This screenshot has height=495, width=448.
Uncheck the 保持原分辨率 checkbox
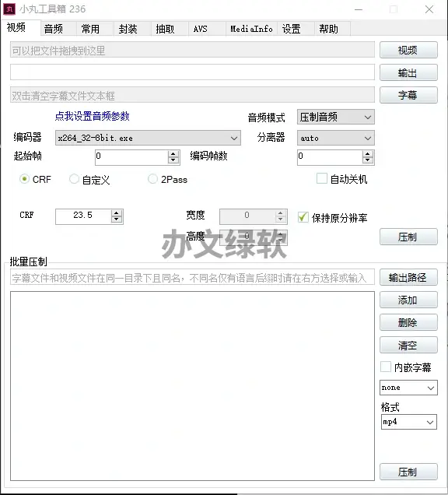click(303, 217)
